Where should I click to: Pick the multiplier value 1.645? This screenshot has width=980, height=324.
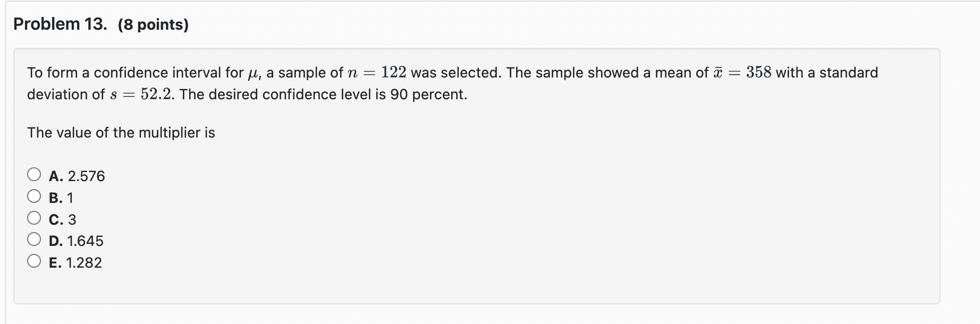click(x=33, y=238)
